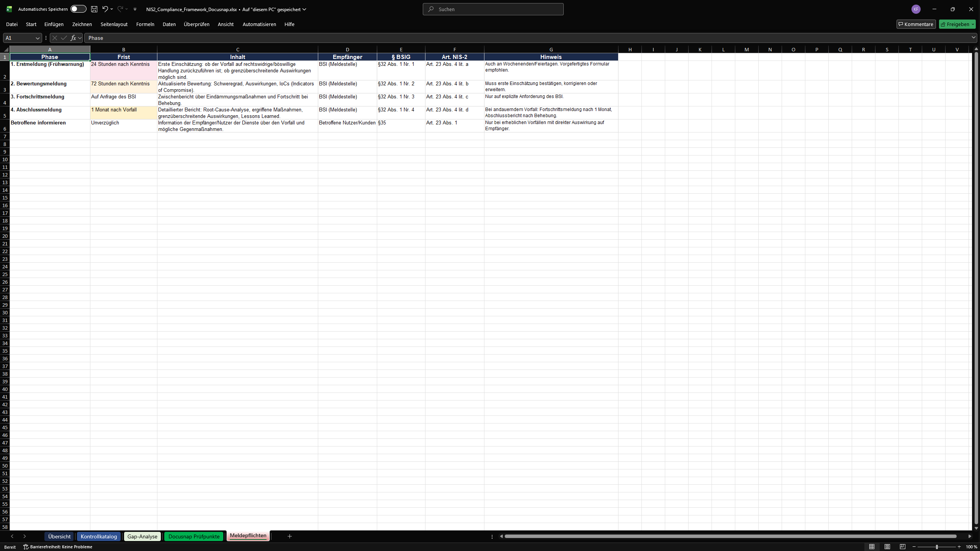Open the Kommentare button
Viewport: 980px width, 551px height.
click(x=916, y=24)
